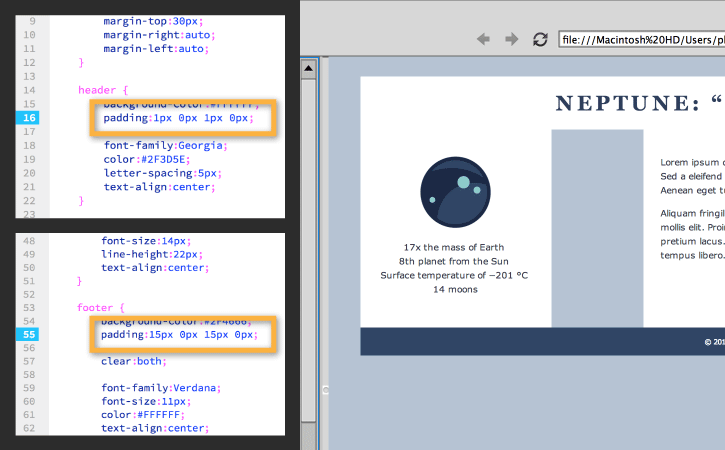Select line number 48 in the code gutter

click(x=29, y=241)
